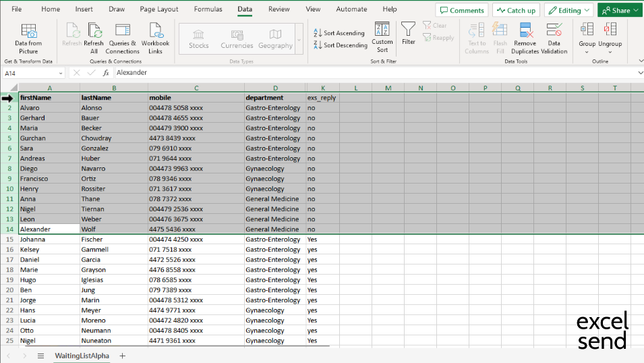The height and width of the screenshot is (363, 644).
Task: Switch to the Home tab
Action: click(x=51, y=9)
